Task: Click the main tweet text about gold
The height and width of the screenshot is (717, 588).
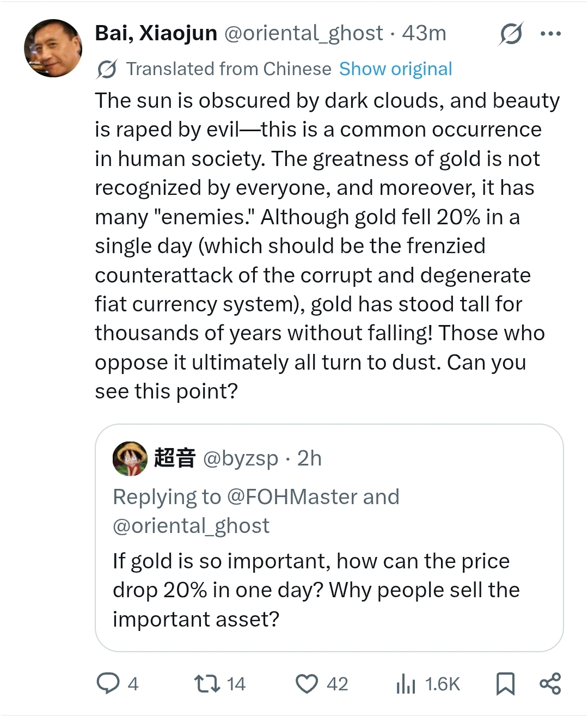Action: (x=327, y=246)
